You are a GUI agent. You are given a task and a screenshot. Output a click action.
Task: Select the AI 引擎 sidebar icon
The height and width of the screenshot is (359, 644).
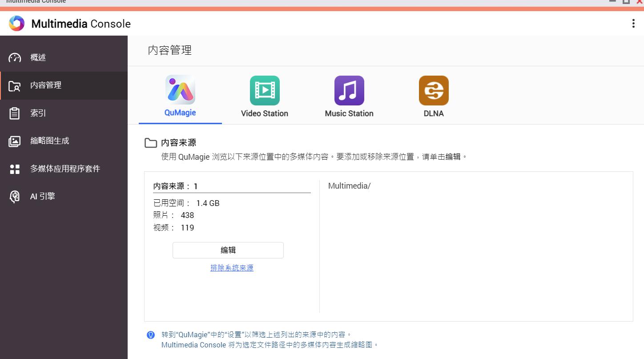tap(15, 196)
